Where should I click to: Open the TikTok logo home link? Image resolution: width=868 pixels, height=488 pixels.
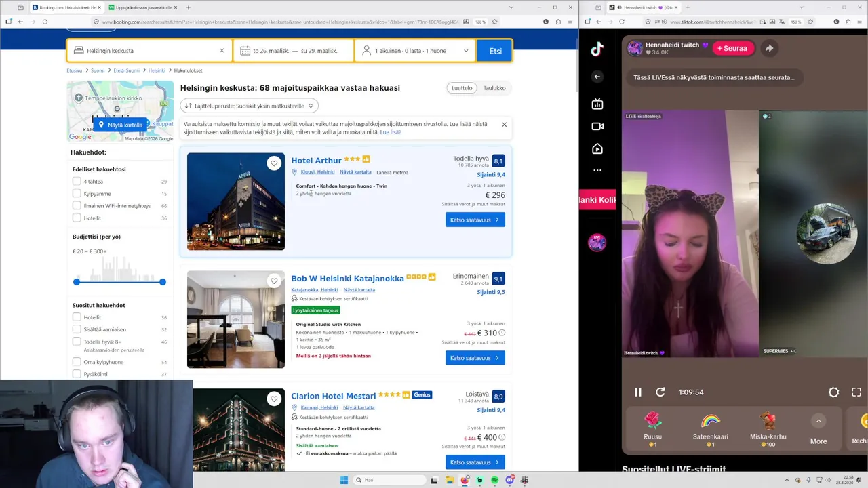coord(597,49)
